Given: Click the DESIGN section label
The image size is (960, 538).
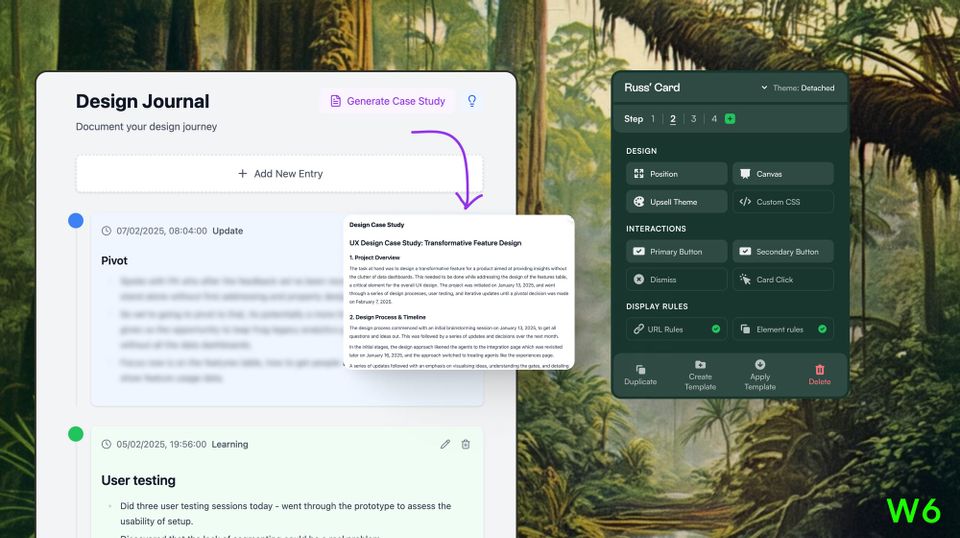Looking at the screenshot, I should tap(642, 151).
